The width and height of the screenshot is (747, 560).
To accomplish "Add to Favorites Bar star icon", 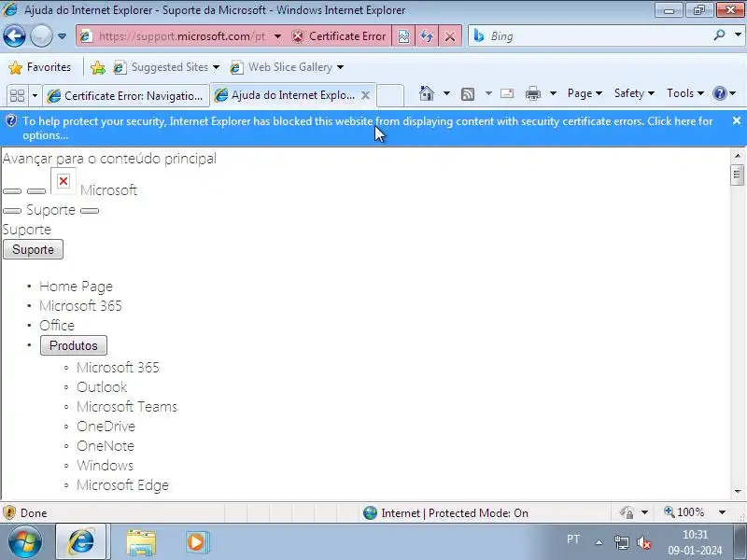I will point(98,67).
